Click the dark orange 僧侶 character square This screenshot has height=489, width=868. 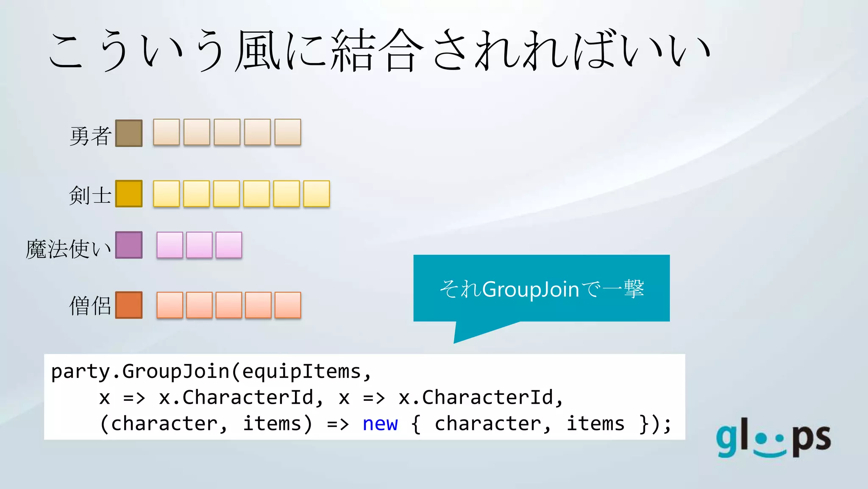(129, 305)
